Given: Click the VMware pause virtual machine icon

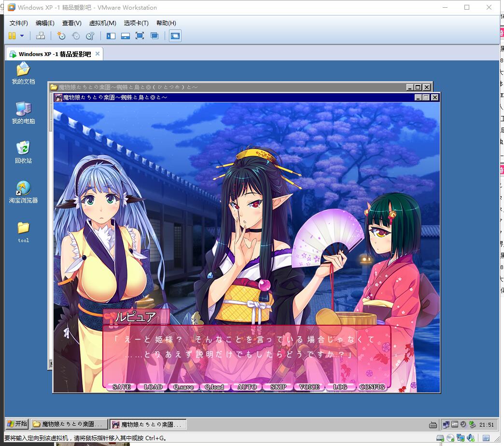Looking at the screenshot, I should click(x=12, y=36).
